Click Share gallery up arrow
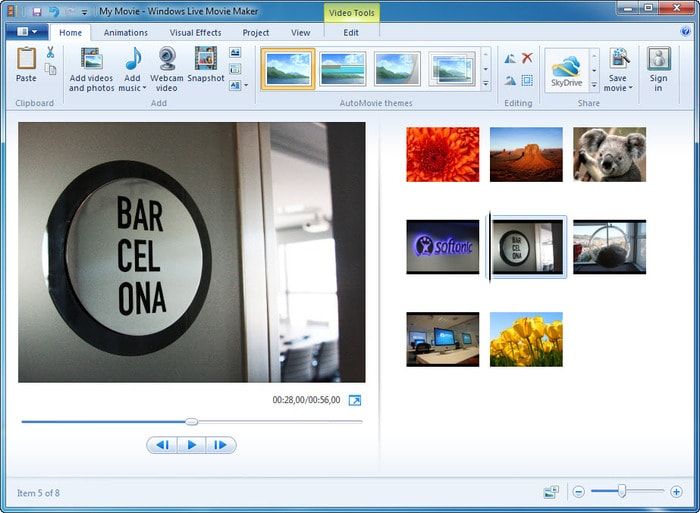 tap(594, 56)
